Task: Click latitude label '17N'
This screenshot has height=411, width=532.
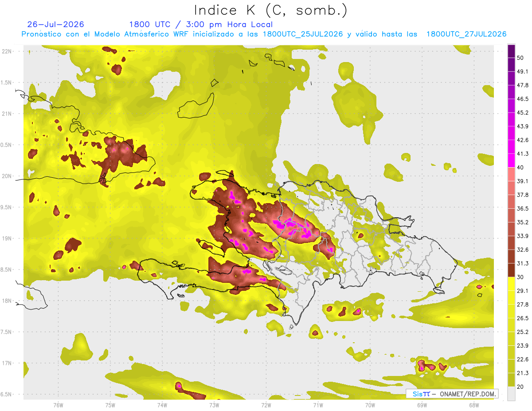Action: click(x=8, y=363)
